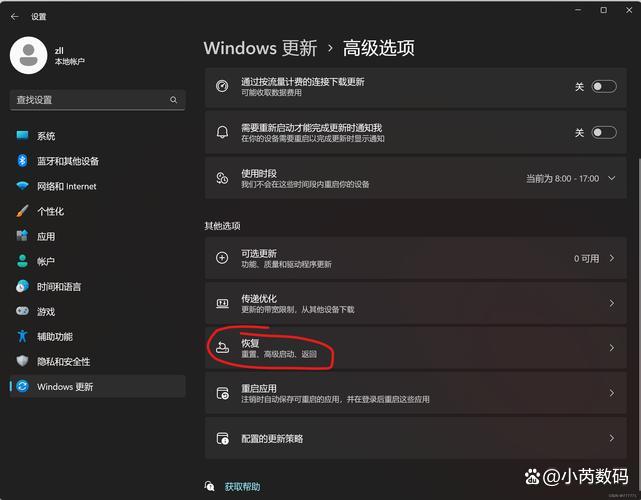Viewport: 641px width, 500px height.
Task: Toggle 需要重新启动才能完成更新时通知我 switch
Action: click(x=604, y=132)
